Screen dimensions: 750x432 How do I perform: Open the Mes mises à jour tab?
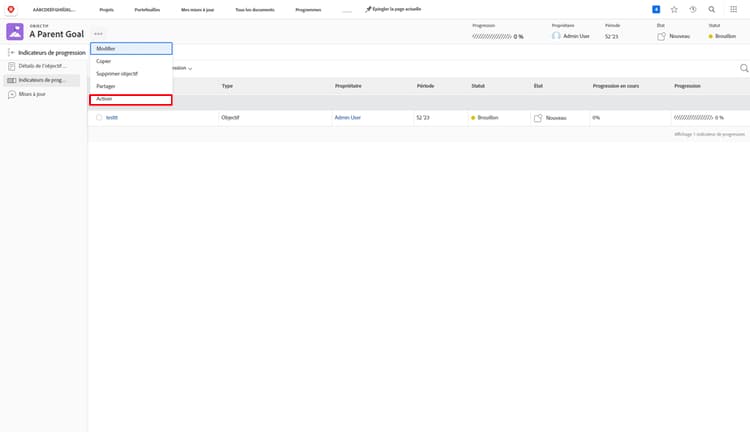click(198, 10)
